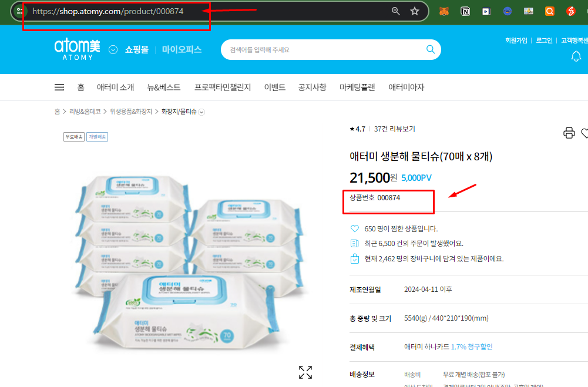This screenshot has height=387, width=588.
Task: Open 뉴&베스트 menu
Action: (164, 88)
